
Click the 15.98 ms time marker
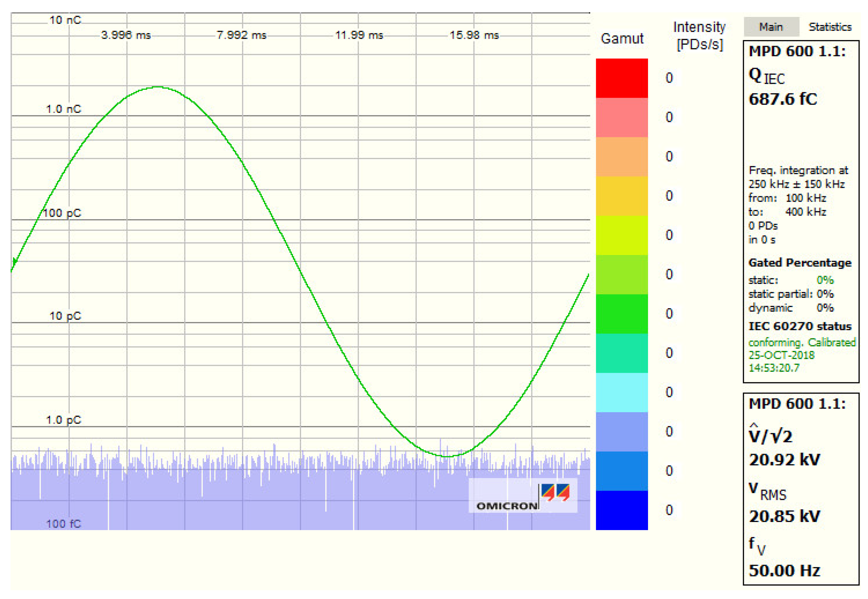(x=474, y=35)
